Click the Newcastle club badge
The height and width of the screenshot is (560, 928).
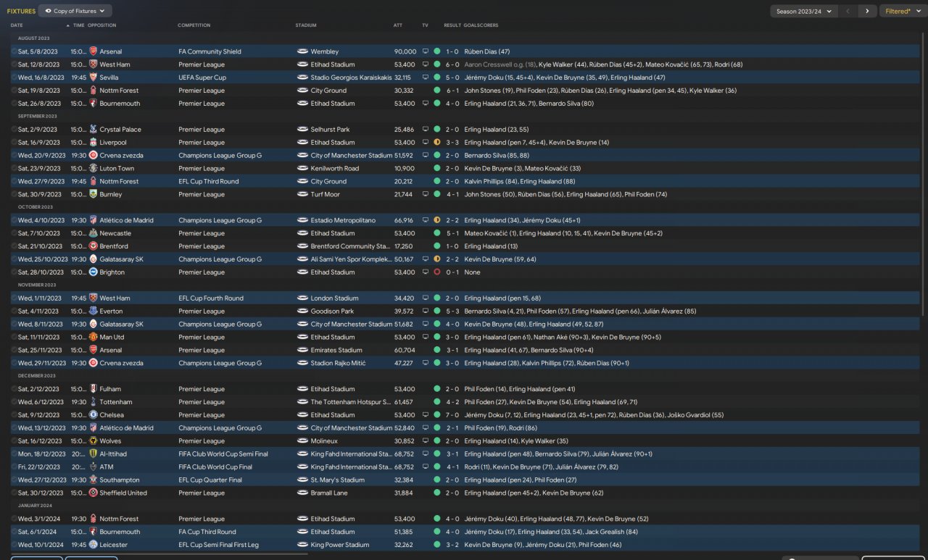pyautogui.click(x=93, y=233)
